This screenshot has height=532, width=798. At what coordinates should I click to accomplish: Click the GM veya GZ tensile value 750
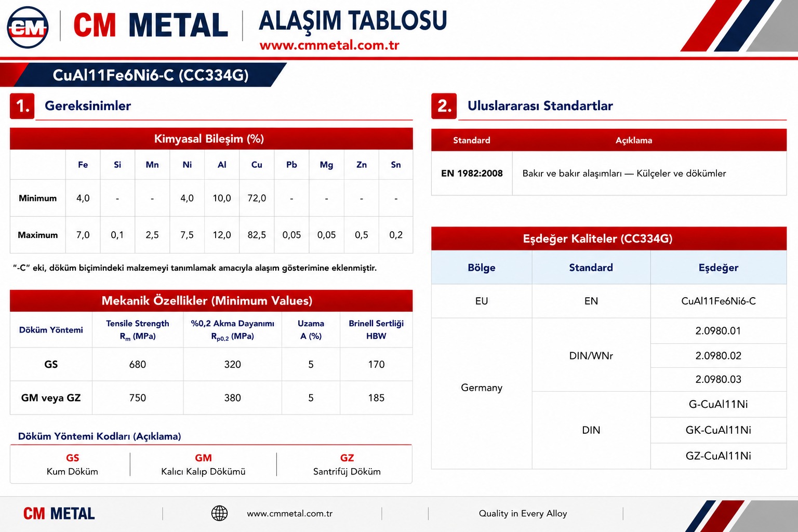tap(138, 398)
